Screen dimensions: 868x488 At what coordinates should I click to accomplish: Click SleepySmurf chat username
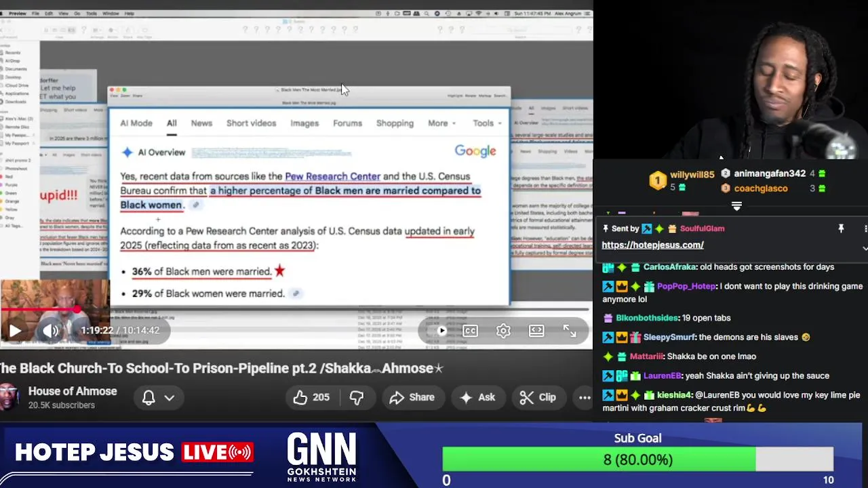point(669,337)
